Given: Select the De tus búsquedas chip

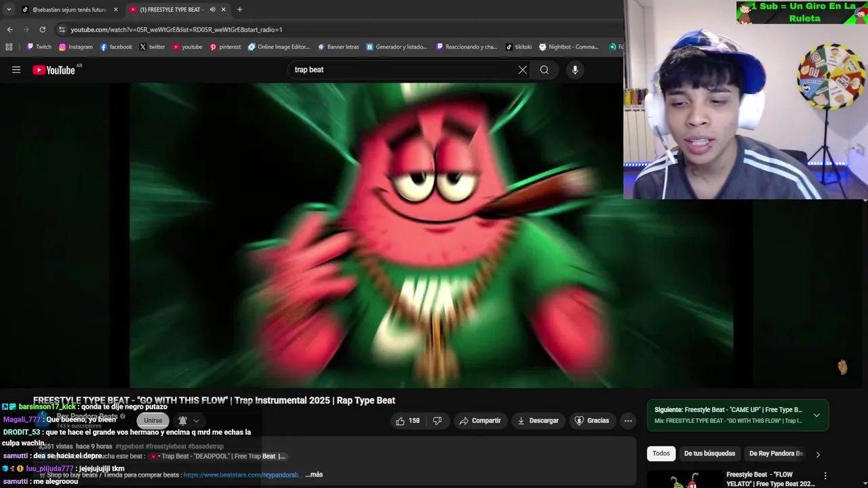Looking at the screenshot, I should tap(709, 453).
